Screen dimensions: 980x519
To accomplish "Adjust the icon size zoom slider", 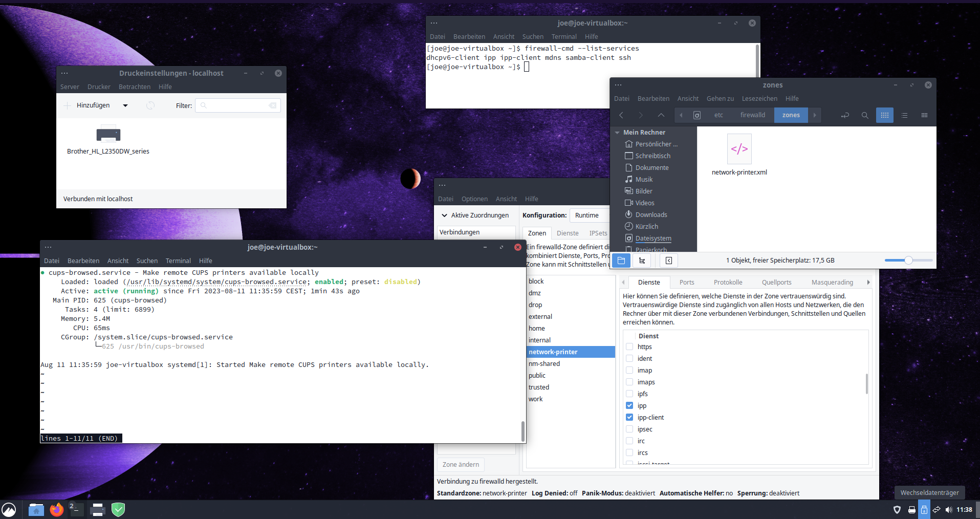I will (908, 261).
